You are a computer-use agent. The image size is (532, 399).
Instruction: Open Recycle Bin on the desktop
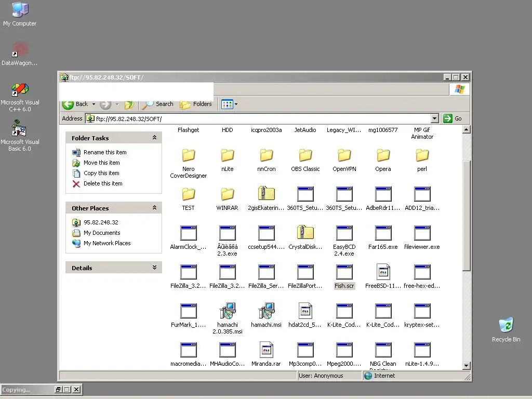[506, 329]
